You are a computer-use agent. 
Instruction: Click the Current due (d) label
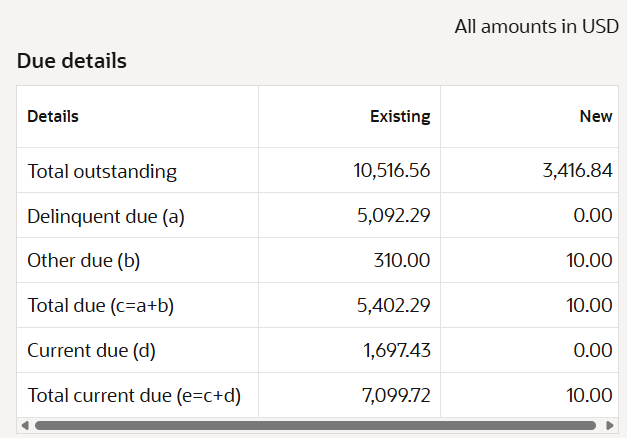coord(91,350)
